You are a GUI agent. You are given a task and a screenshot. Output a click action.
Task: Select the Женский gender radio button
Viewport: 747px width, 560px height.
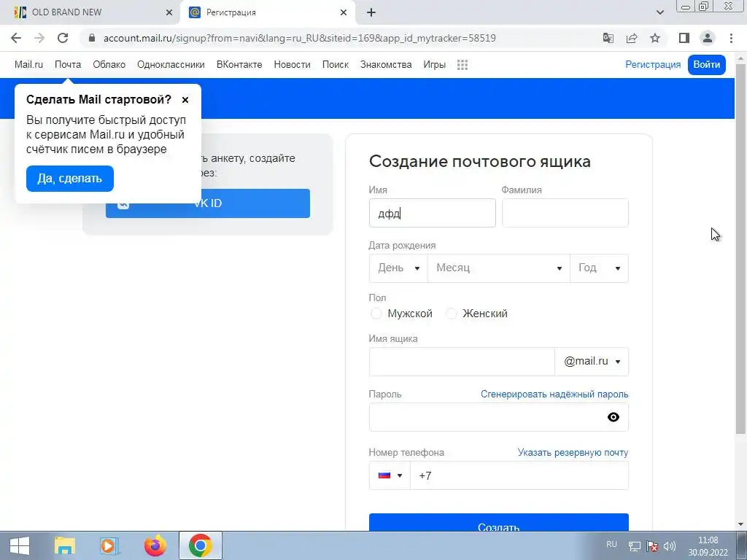[x=451, y=314]
